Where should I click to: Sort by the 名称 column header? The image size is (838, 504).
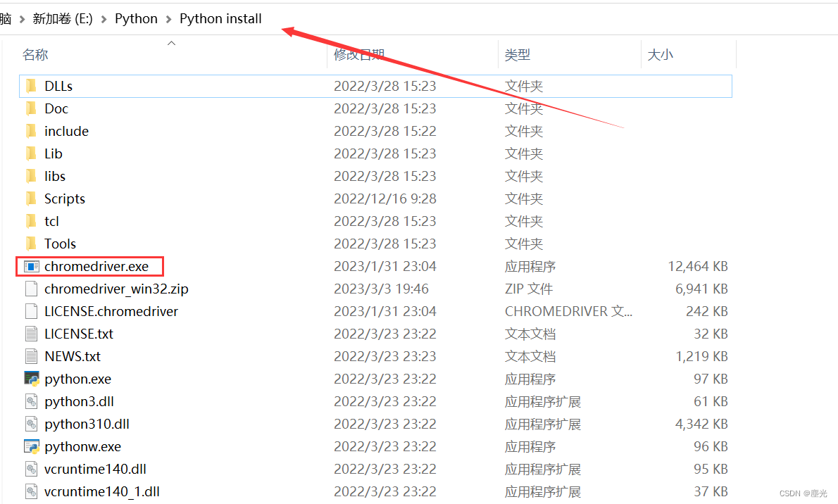(35, 54)
